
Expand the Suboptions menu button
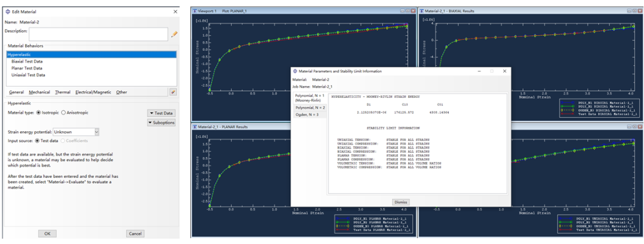(x=162, y=122)
